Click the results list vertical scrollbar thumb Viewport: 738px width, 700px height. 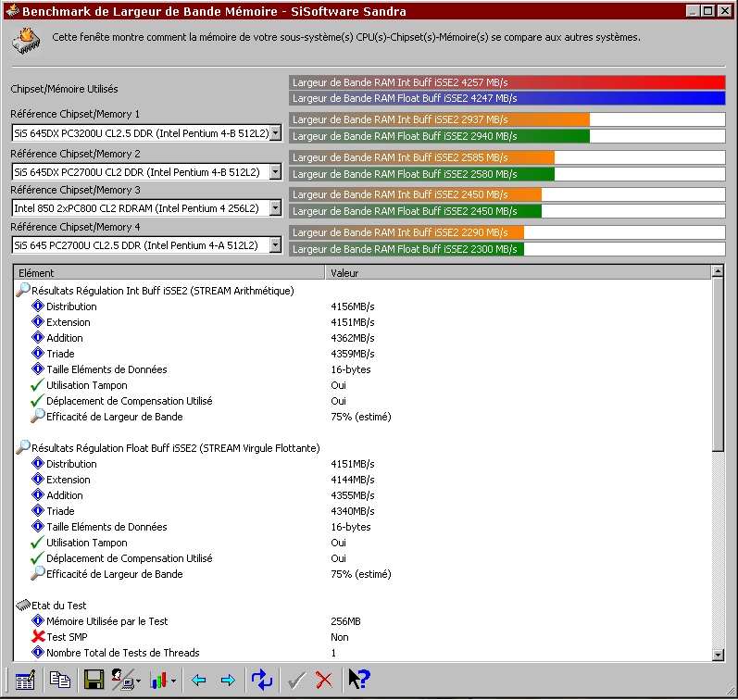(718, 365)
